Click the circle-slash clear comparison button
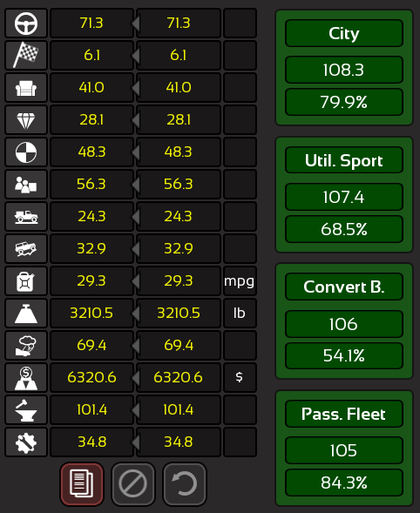The height and width of the screenshot is (513, 420). [133, 484]
